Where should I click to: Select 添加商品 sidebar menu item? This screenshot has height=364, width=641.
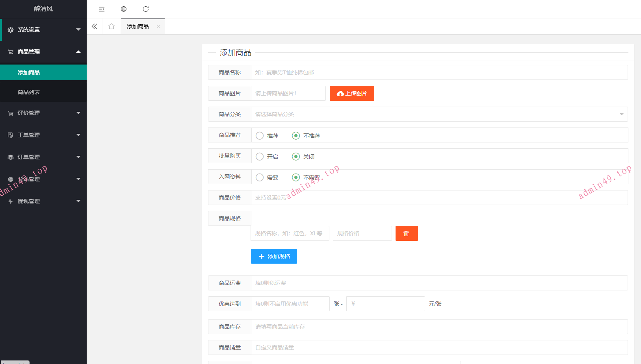pos(29,72)
